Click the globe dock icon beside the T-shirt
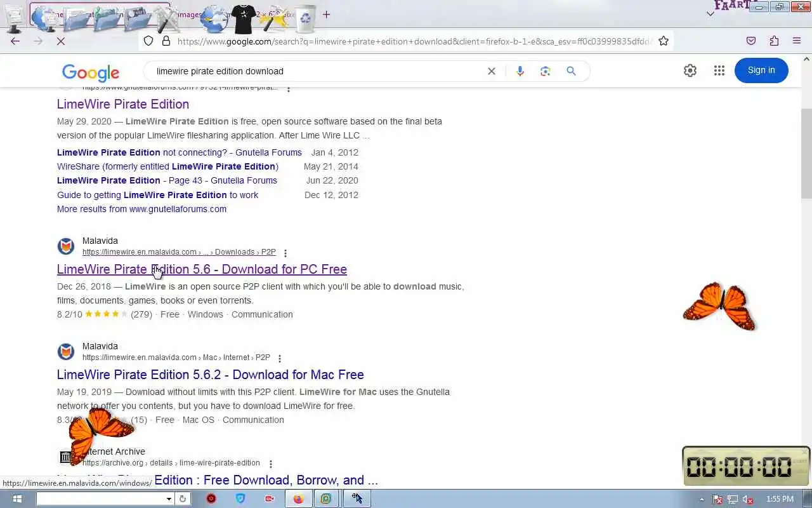 pos(214,19)
